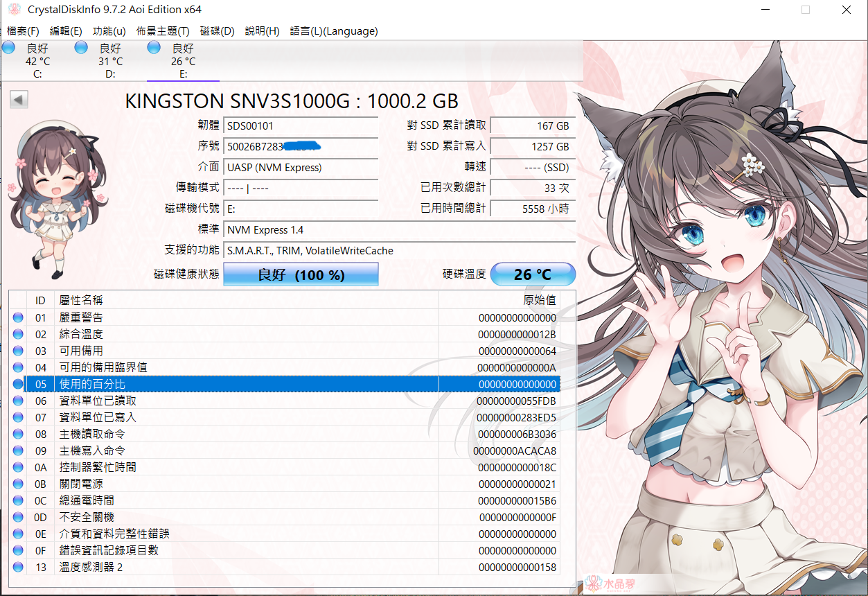
Task: Switch to drive D: tab at 31 °C
Action: [x=110, y=61]
